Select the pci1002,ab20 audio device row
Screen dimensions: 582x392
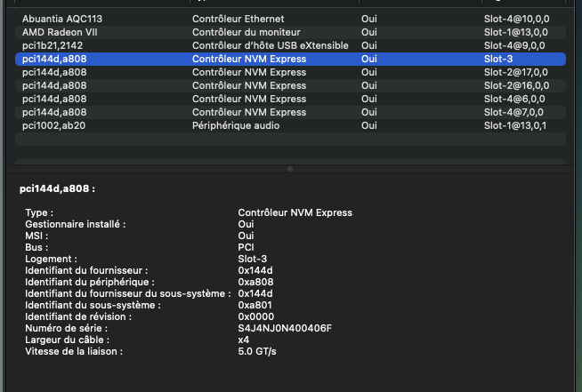(x=53, y=125)
